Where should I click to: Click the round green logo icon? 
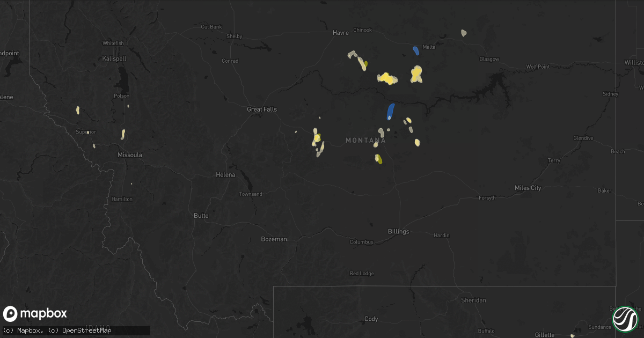click(625, 319)
